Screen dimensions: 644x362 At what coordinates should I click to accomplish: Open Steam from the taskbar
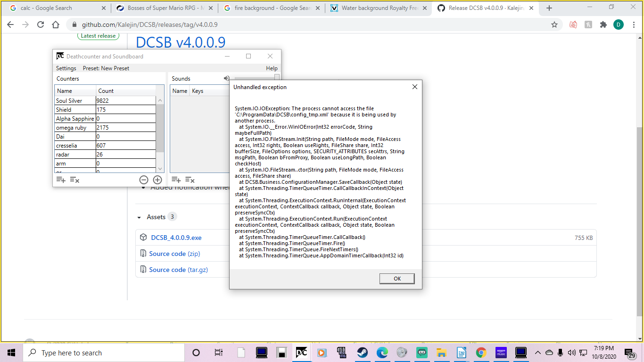[362, 353]
